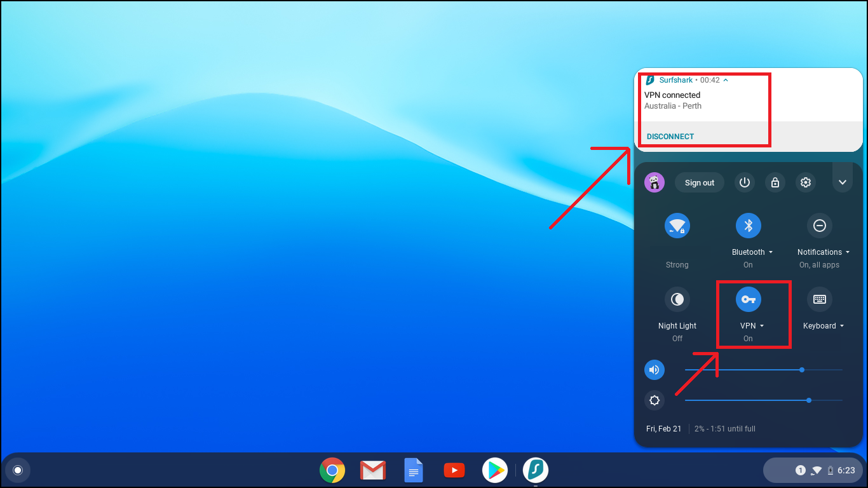Click DISCONNECT in the Surfshark notification
This screenshot has height=488, width=868.
[670, 137]
